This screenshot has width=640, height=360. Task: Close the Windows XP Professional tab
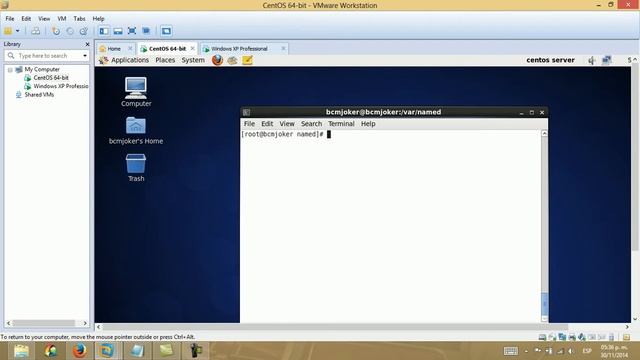[283, 49]
